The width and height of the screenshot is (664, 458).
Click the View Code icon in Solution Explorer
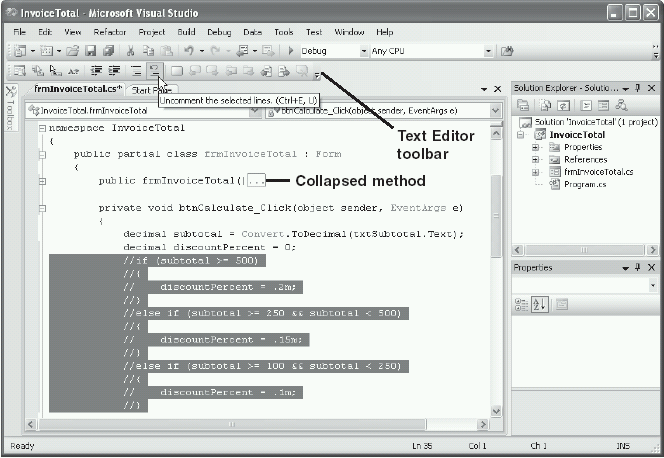point(586,105)
